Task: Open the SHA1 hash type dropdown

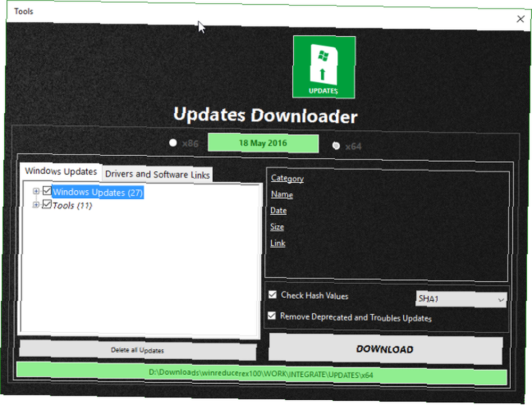Action: [461, 299]
